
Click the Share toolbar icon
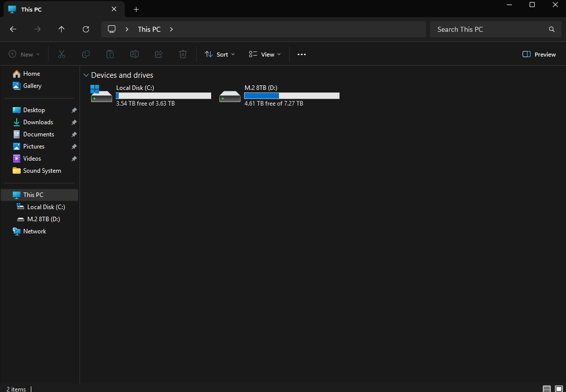point(159,54)
